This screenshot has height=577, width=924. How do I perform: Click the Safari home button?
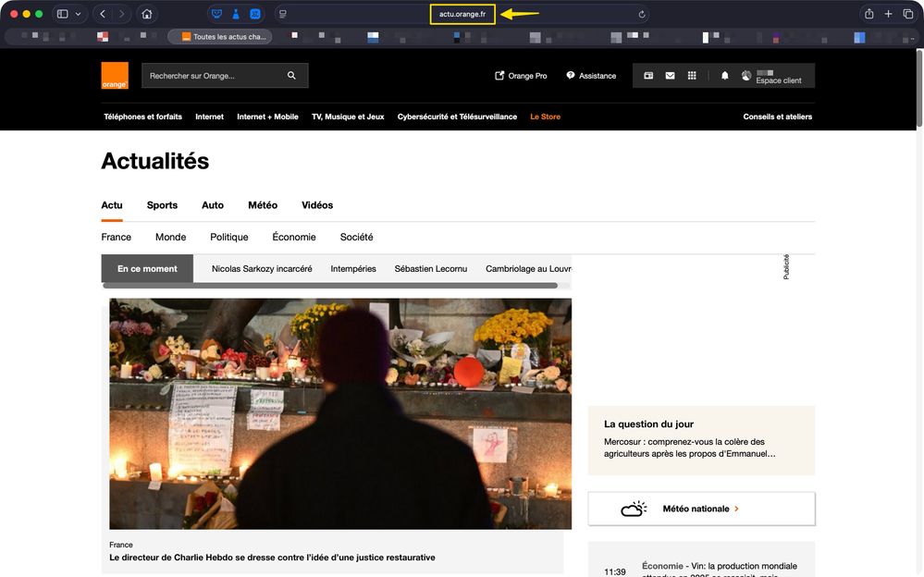click(x=146, y=14)
